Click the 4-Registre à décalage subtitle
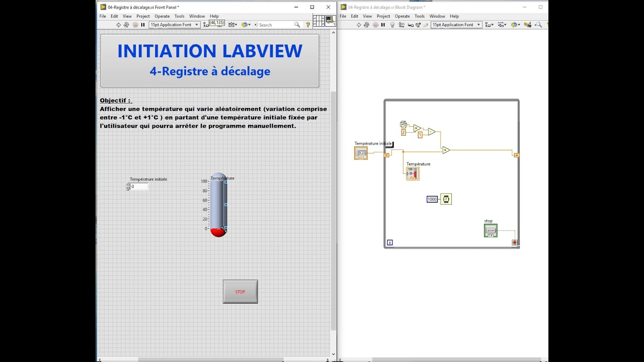 click(x=210, y=71)
